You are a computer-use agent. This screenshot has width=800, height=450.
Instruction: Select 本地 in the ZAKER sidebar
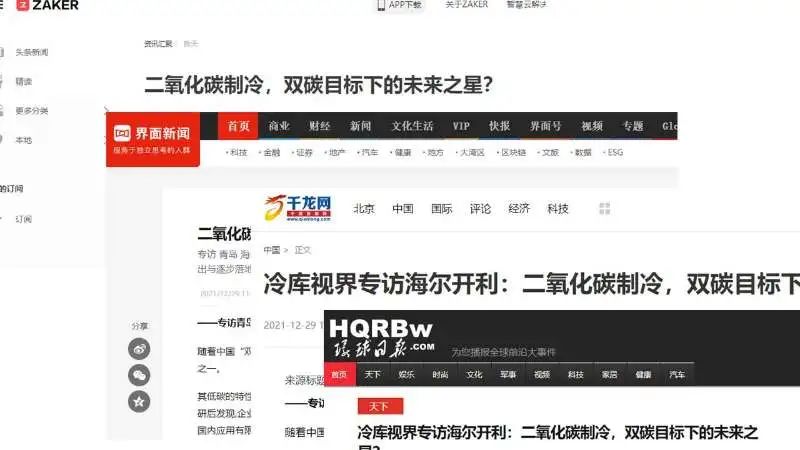(x=23, y=140)
